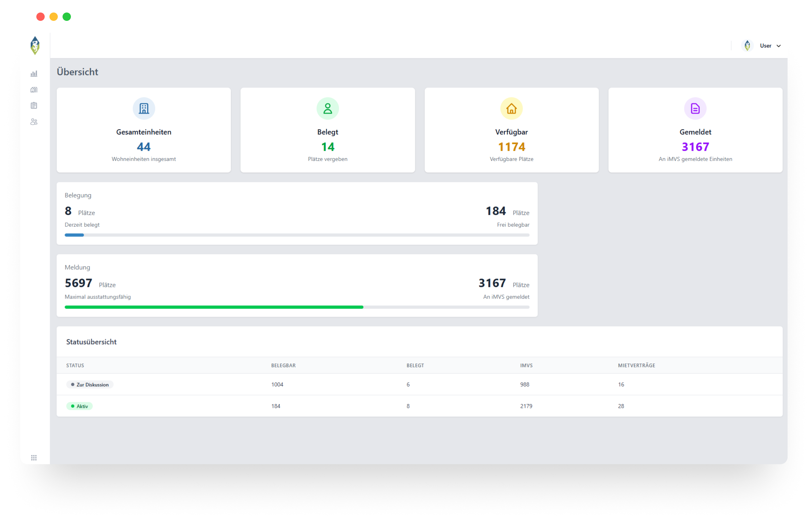Click the An iMVS gemeldete Einheiten caption
This screenshot has height=522, width=812.
point(695,159)
